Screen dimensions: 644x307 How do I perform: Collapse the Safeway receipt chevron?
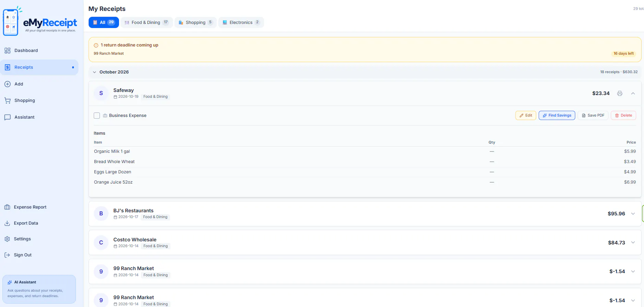[x=633, y=93]
